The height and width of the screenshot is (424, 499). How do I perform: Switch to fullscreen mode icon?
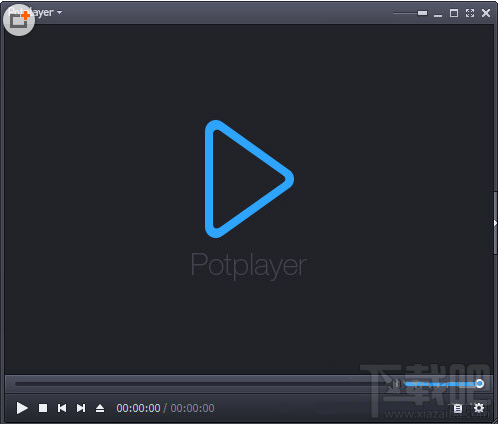(470, 13)
